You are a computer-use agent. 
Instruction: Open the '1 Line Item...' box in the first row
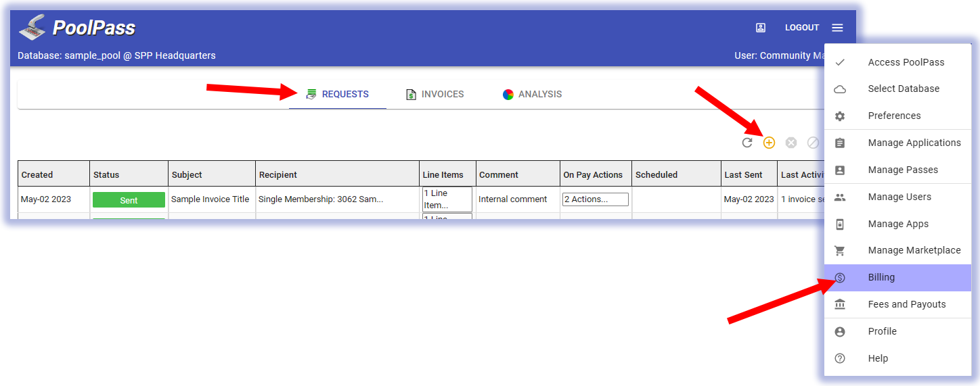[447, 199]
